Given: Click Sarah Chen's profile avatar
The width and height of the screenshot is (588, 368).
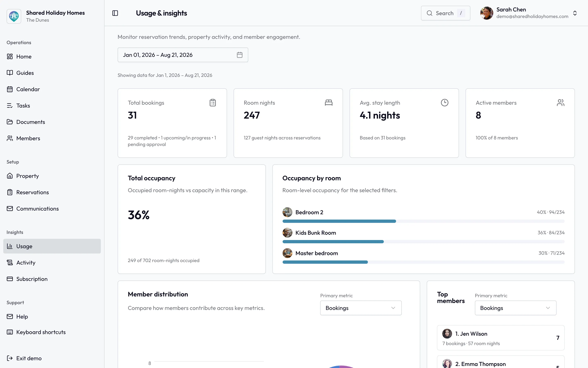Looking at the screenshot, I should pos(487,13).
